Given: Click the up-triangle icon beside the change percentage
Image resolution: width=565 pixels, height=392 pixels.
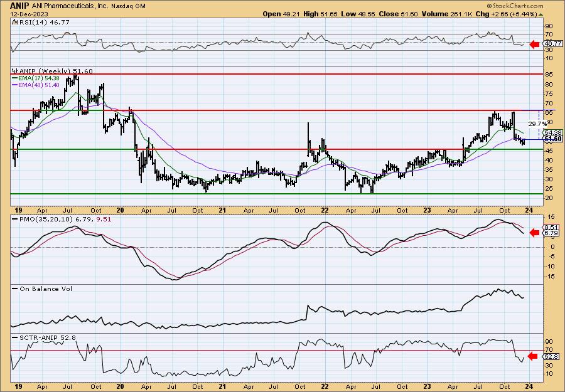Looking at the screenshot, I should click(541, 14).
